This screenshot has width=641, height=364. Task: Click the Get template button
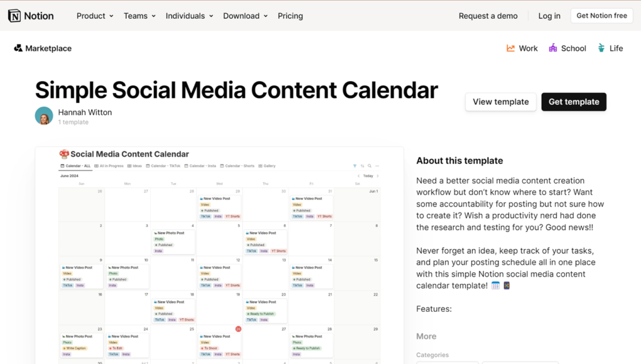coord(574,102)
